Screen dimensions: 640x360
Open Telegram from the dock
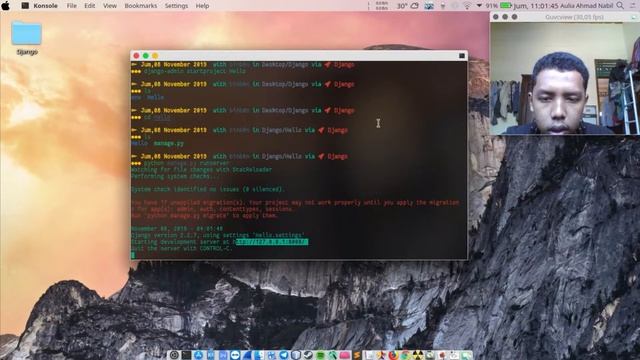coord(284,355)
